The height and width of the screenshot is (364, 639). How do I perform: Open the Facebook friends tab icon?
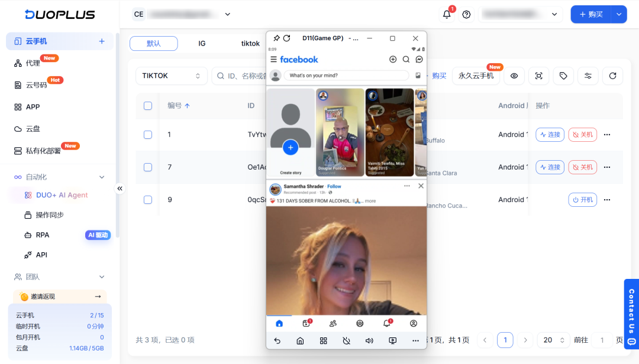333,323
